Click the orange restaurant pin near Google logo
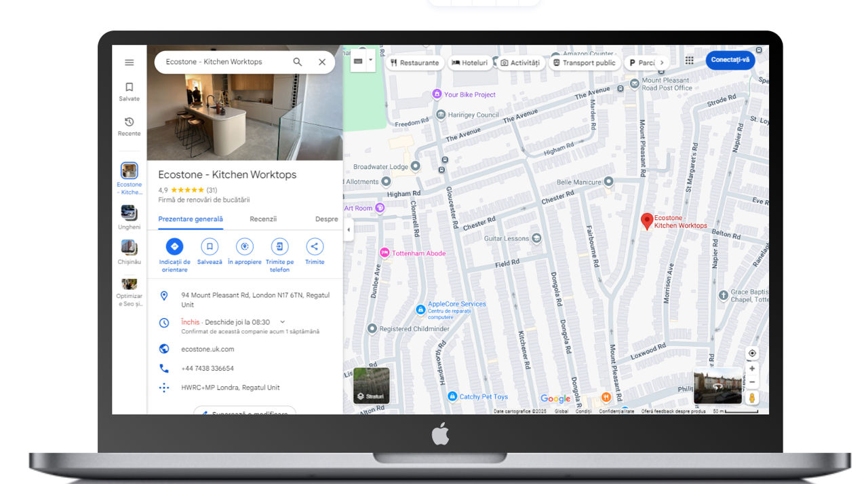868x484 pixels. click(x=606, y=397)
